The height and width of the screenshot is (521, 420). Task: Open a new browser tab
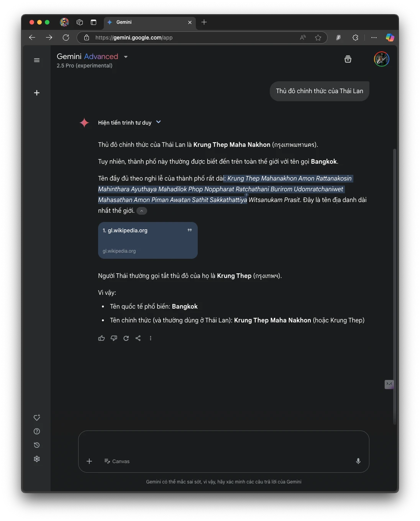tap(204, 22)
